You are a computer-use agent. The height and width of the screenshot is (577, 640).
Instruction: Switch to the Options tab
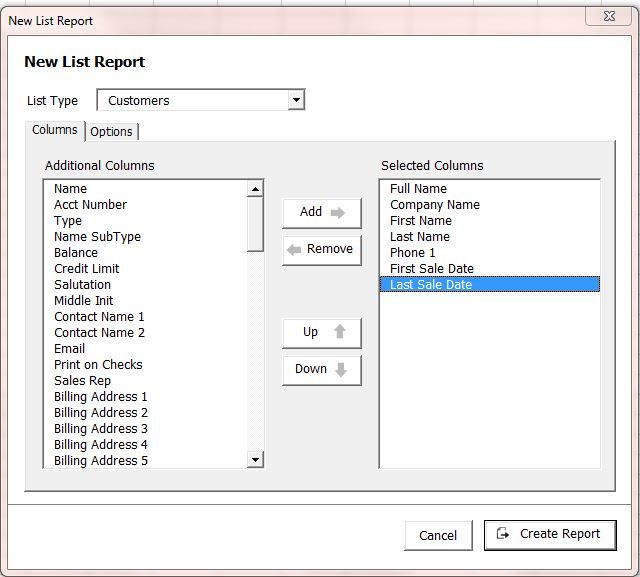111,132
